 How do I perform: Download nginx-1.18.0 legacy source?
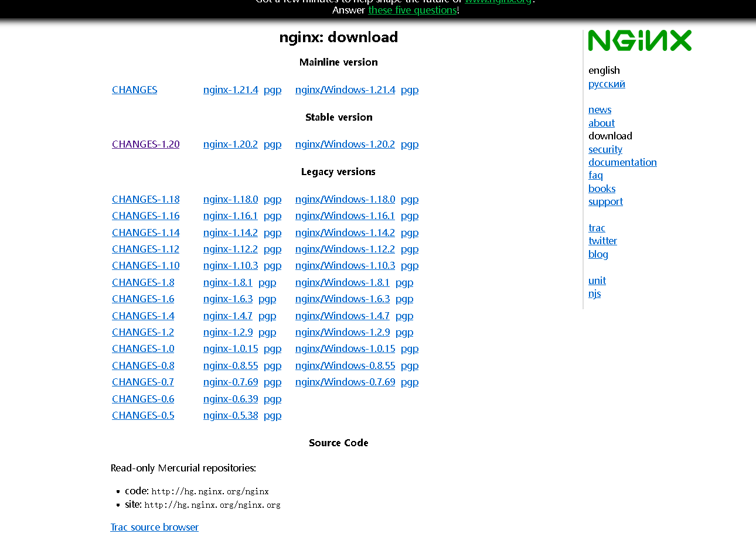[231, 199]
